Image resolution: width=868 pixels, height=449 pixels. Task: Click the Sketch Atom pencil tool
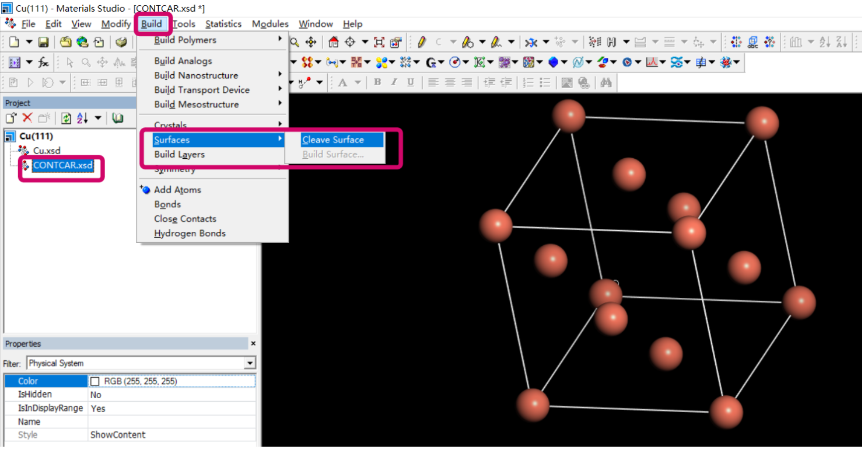click(422, 42)
